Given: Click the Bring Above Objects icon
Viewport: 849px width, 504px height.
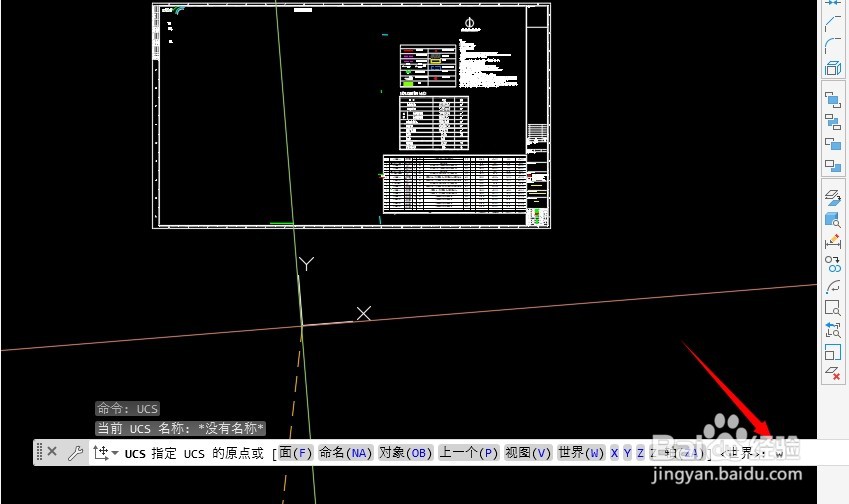Looking at the screenshot, I should click(833, 144).
